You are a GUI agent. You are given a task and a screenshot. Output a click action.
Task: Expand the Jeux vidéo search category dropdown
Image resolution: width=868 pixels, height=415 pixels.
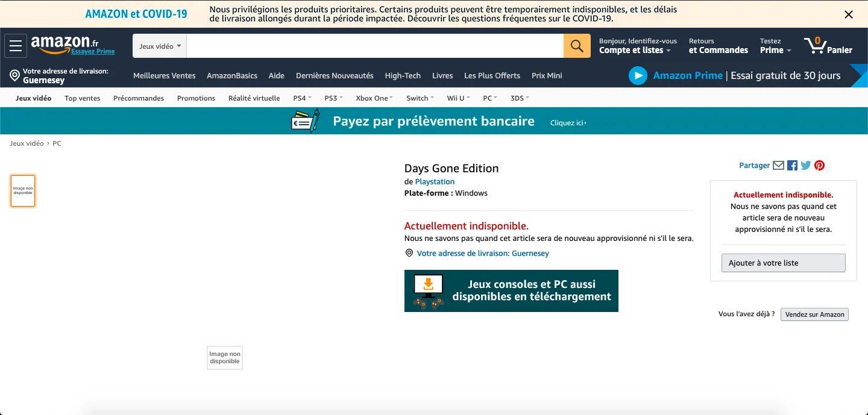click(160, 46)
